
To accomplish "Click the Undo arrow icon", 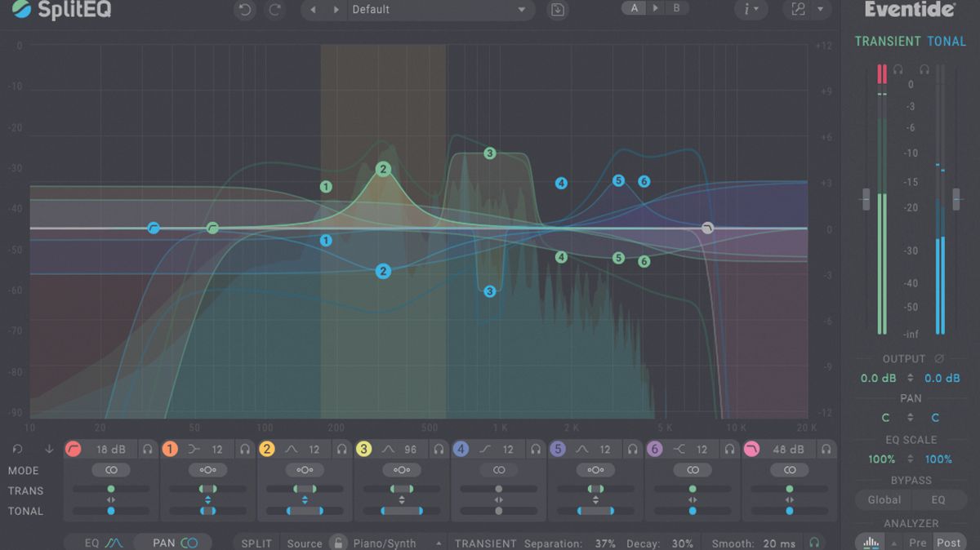I will (x=244, y=10).
